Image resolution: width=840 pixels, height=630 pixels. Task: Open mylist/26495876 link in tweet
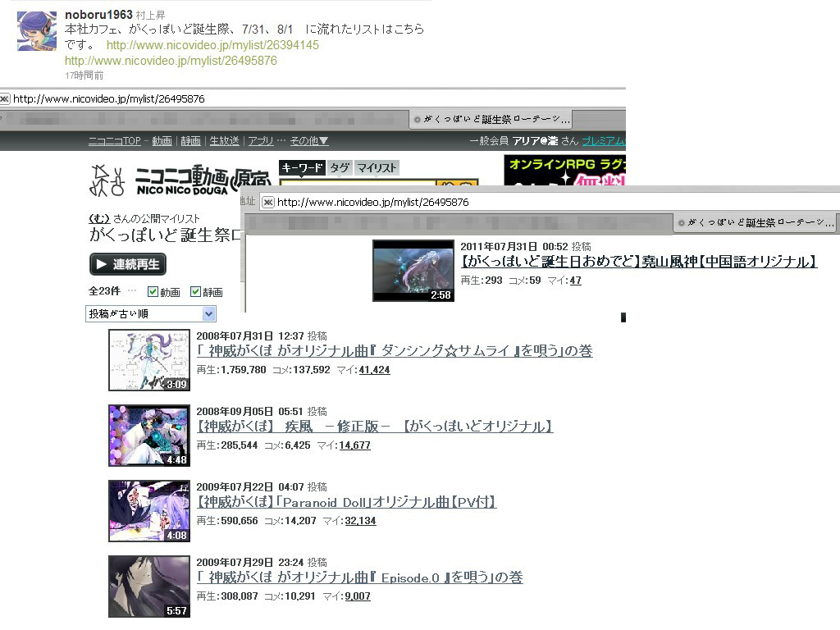(171, 61)
